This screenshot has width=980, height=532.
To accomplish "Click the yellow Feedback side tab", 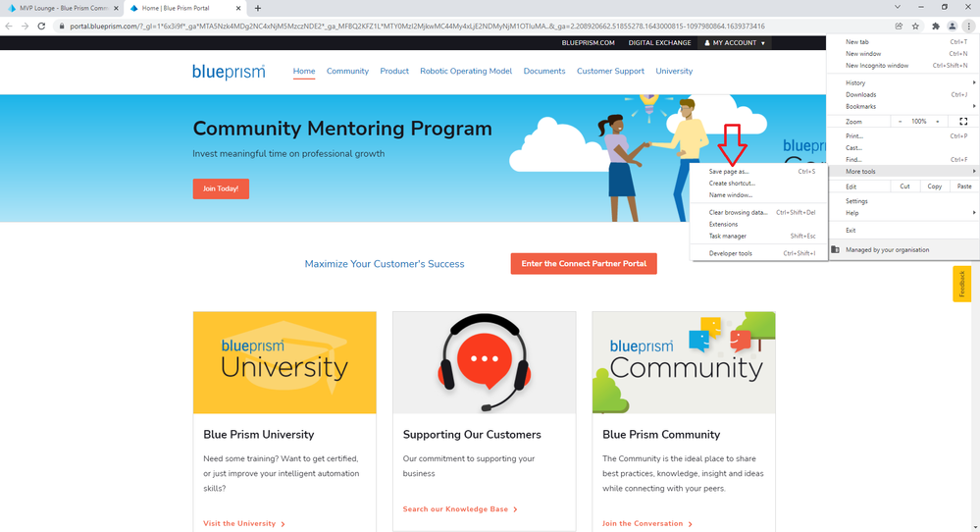I will [x=962, y=284].
